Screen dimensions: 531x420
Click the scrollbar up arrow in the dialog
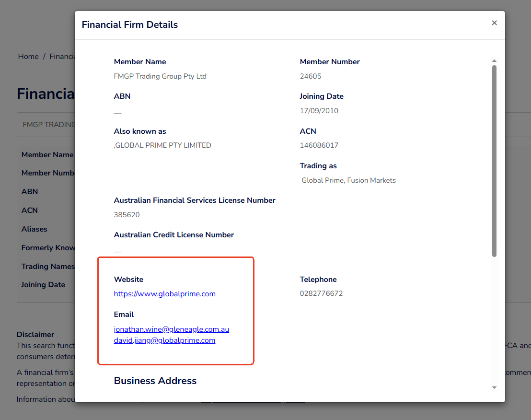(x=494, y=60)
